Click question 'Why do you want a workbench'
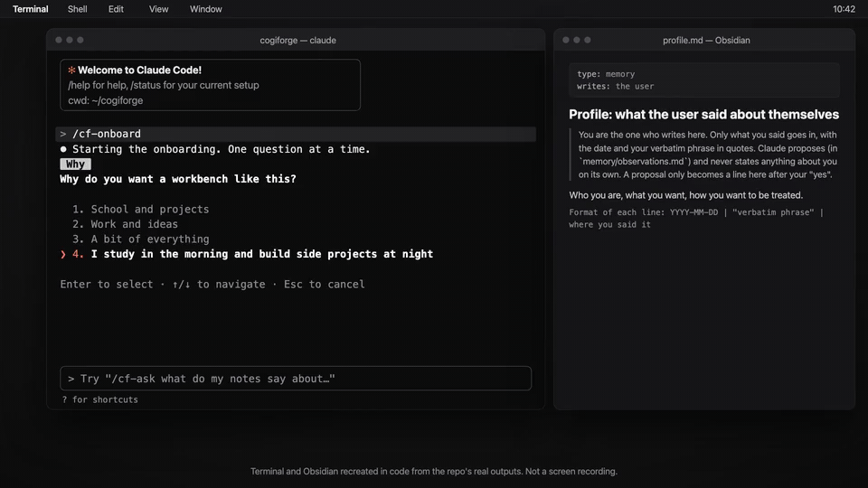The image size is (868, 488). [178, 179]
